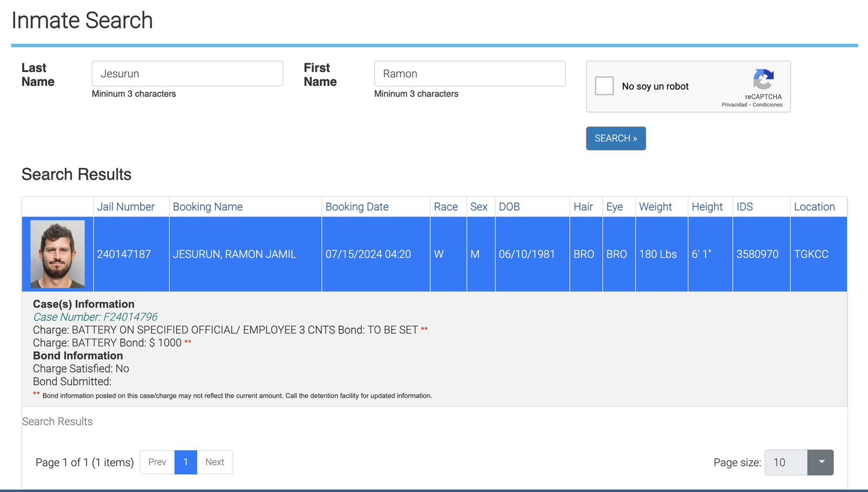The image size is (868, 492).
Task: Sort by DOB column header
Action: pyautogui.click(x=509, y=207)
